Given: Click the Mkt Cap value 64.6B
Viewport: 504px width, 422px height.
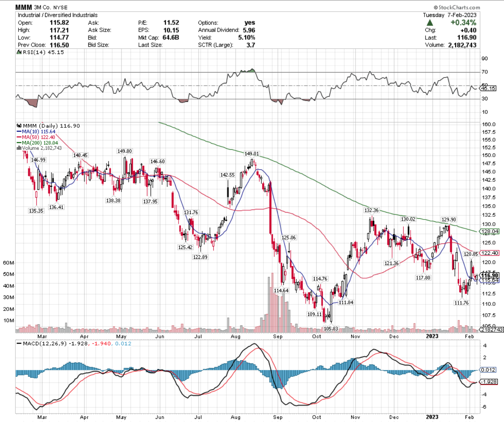Looking at the screenshot, I should click(x=170, y=37).
